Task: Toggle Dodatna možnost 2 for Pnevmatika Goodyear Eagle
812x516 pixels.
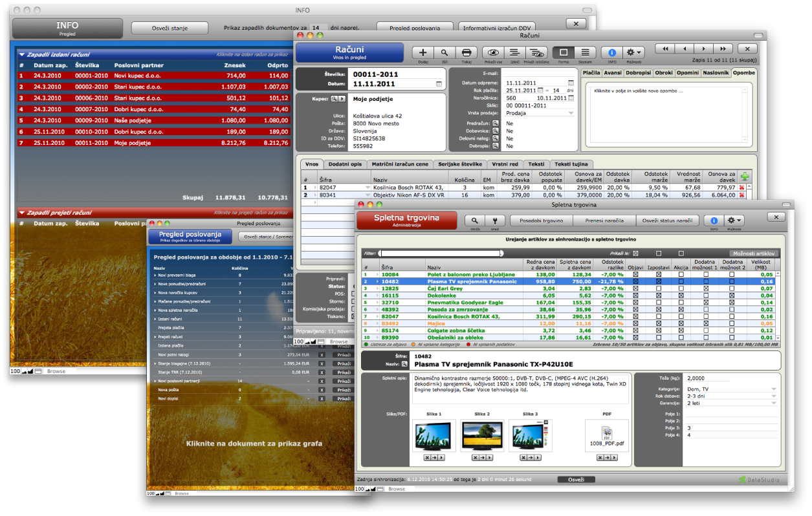Action: [x=732, y=302]
